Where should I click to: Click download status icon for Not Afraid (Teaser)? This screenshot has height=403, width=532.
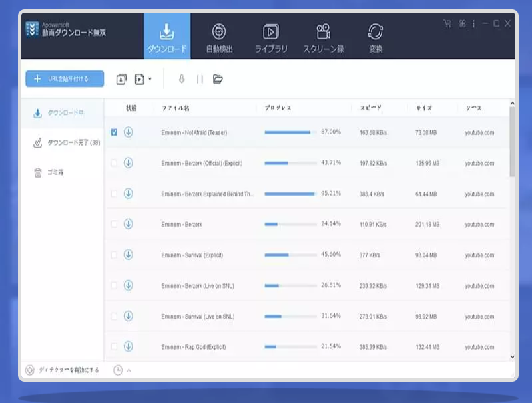click(129, 132)
